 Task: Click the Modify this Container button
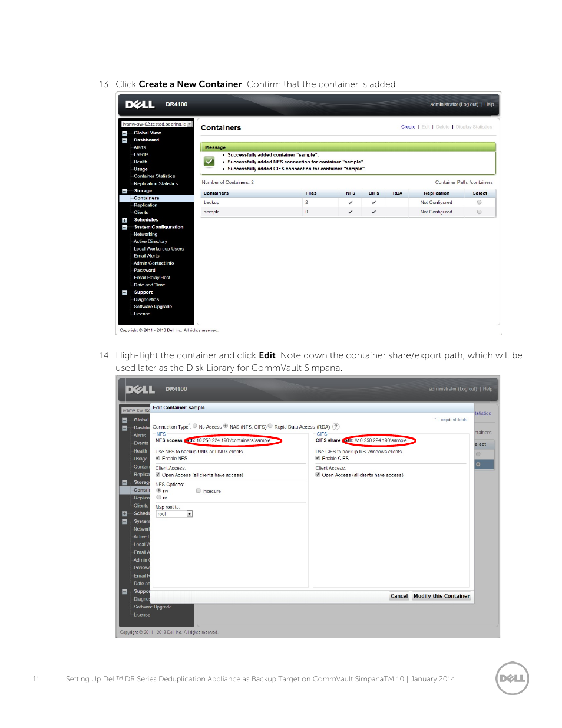(x=441, y=596)
